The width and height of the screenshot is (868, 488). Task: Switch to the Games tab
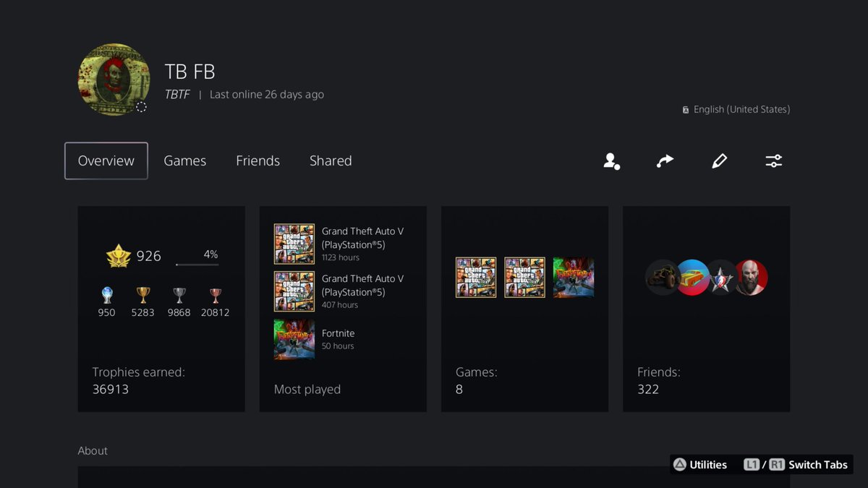[184, 160]
